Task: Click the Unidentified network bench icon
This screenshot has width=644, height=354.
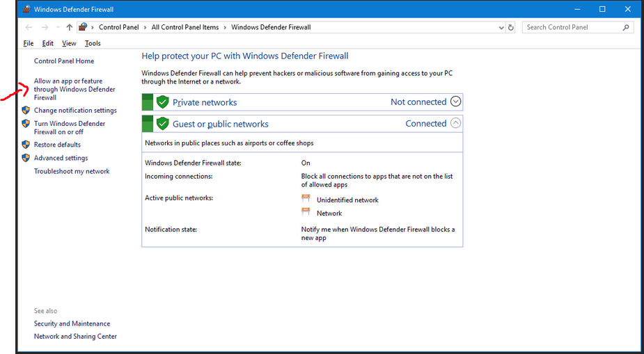Action: pyautogui.click(x=306, y=198)
